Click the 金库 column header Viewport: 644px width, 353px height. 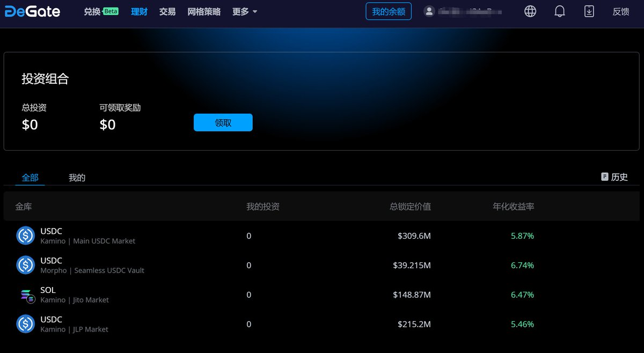[x=24, y=207]
